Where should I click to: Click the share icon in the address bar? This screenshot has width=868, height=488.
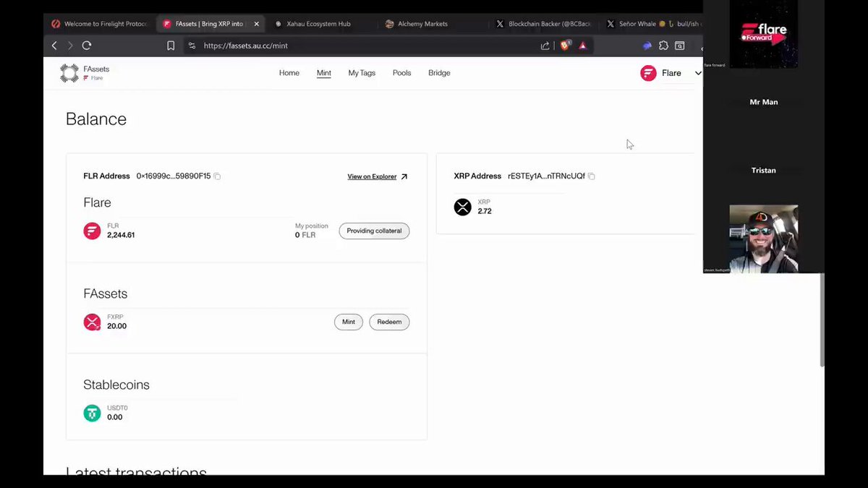click(x=545, y=46)
